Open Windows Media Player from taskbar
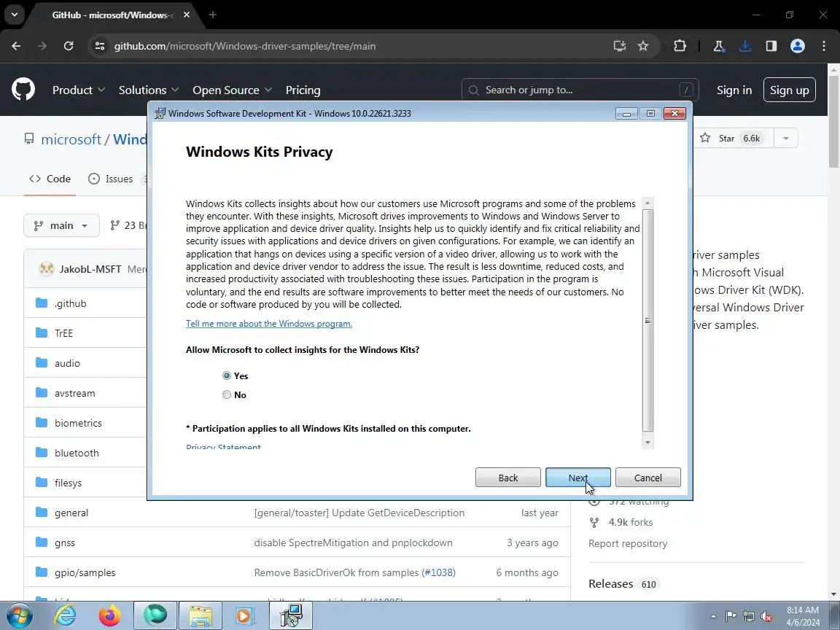 pos(244,616)
